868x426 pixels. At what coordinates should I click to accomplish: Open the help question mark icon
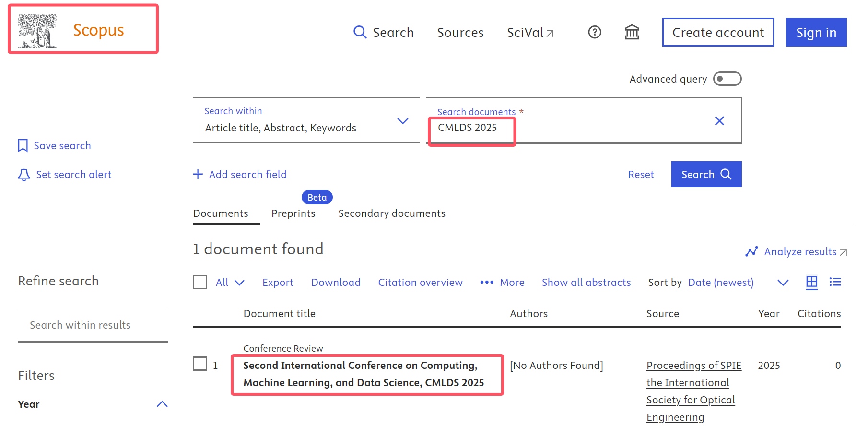coord(595,32)
